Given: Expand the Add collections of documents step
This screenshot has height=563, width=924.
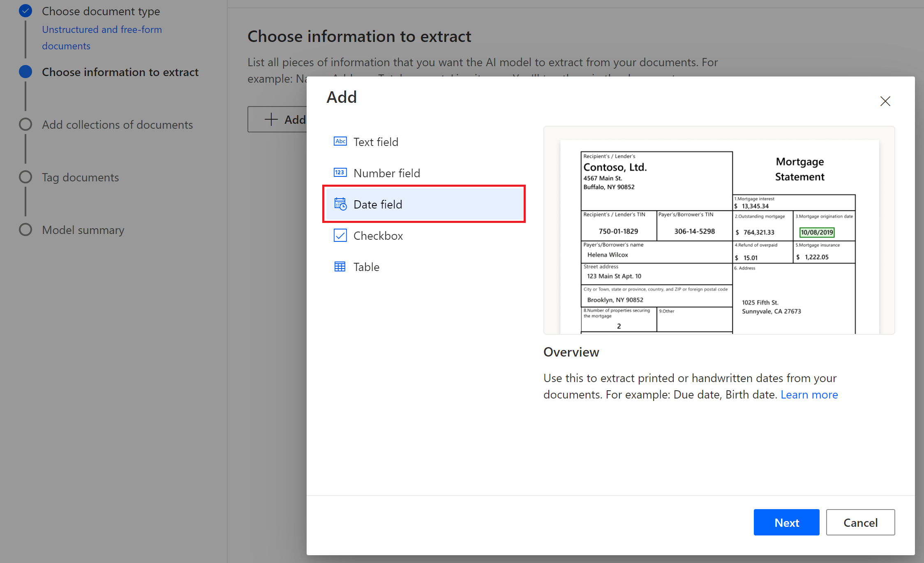Looking at the screenshot, I should [x=118, y=124].
